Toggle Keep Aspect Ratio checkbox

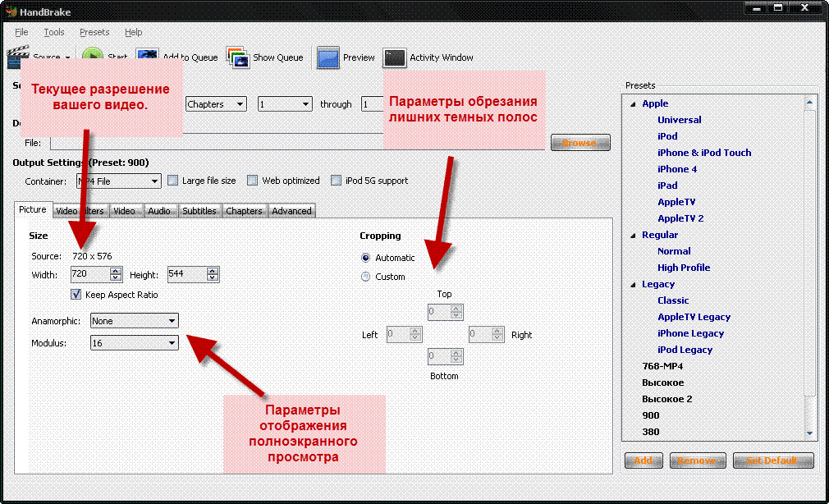[x=76, y=295]
